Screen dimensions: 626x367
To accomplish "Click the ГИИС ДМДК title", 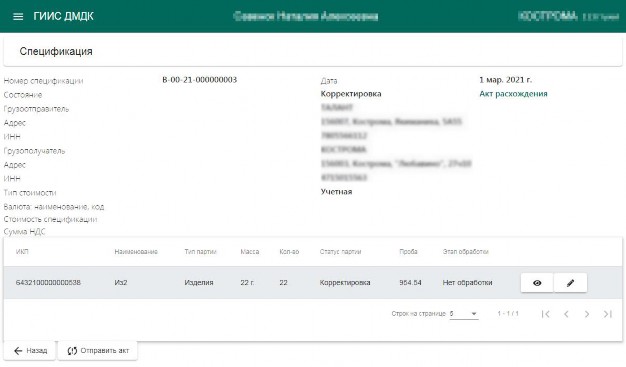I will (x=63, y=16).
